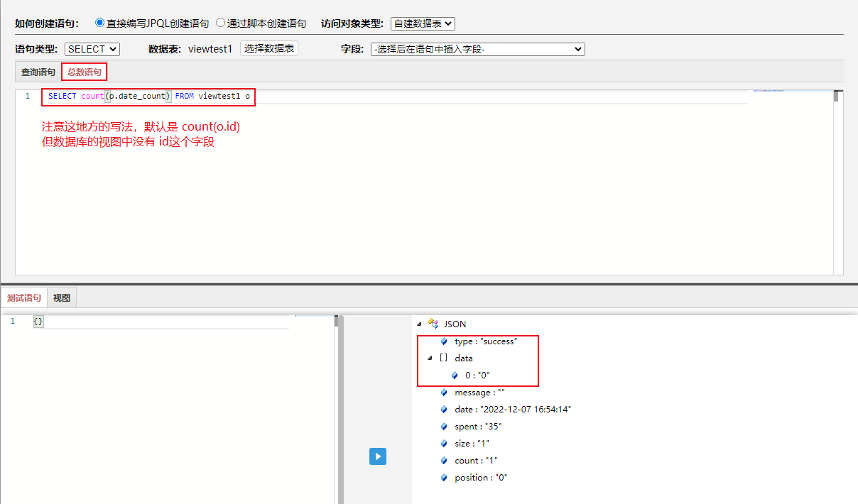
Task: Collapse the JSON tree node
Action: [419, 323]
